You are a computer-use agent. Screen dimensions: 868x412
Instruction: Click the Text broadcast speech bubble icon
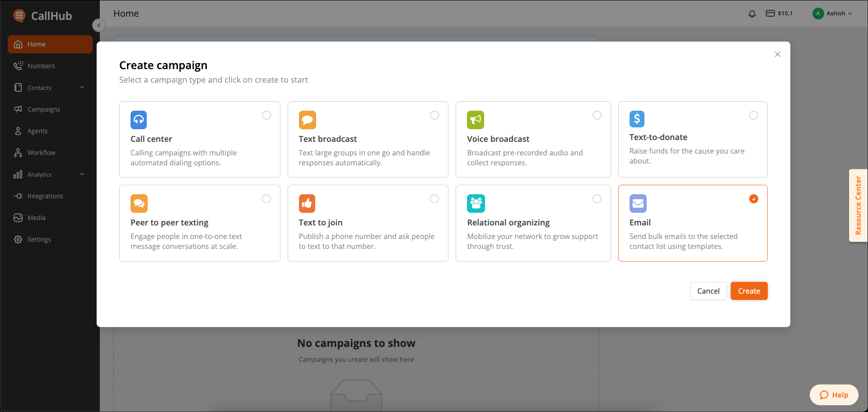pos(307,120)
